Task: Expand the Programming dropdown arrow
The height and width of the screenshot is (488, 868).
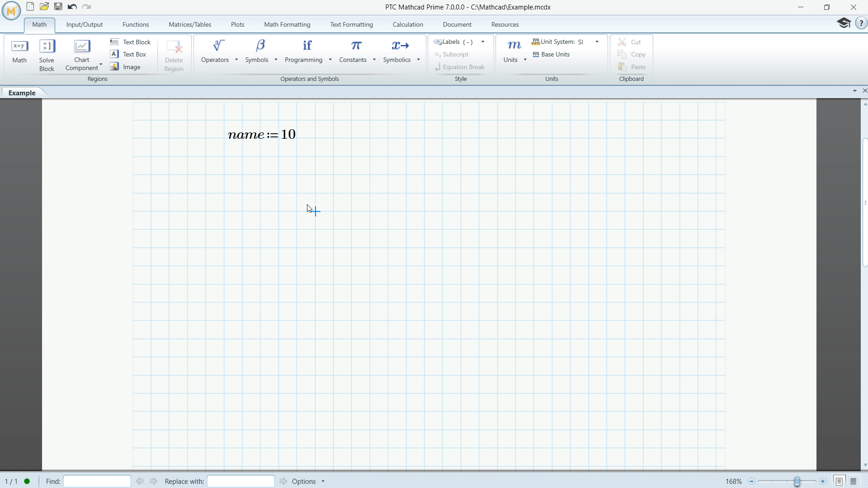Action: tap(330, 60)
